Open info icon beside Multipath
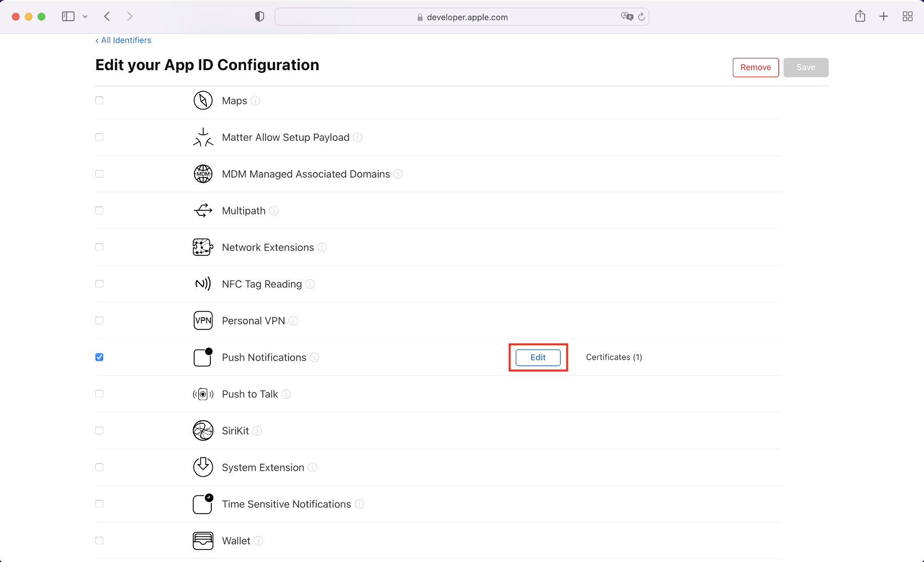Viewport: 924px width, 562px height. pyautogui.click(x=274, y=210)
